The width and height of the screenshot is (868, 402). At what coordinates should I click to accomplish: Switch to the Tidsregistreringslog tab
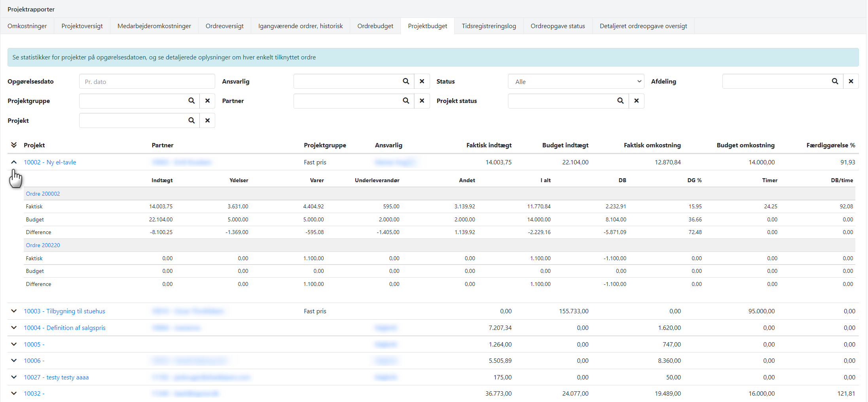[489, 26]
